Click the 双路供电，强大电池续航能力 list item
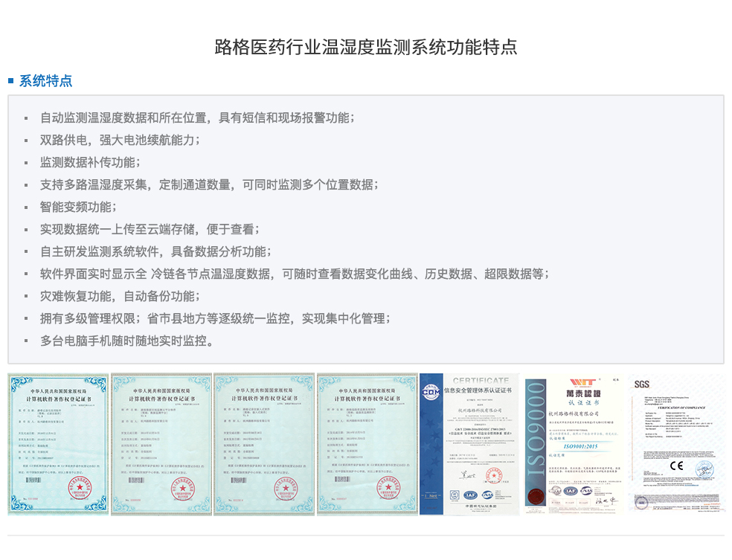Image resolution: width=732 pixels, height=560 pixels. click(120, 140)
